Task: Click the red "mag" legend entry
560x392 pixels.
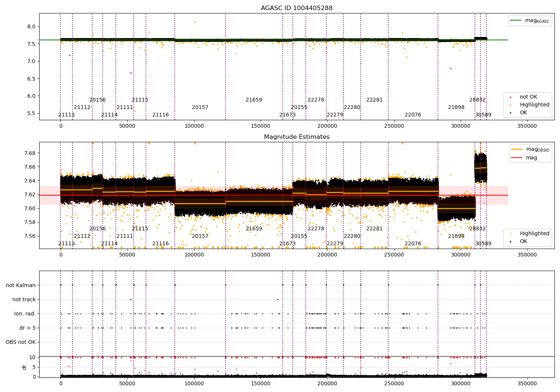Action: (525, 158)
